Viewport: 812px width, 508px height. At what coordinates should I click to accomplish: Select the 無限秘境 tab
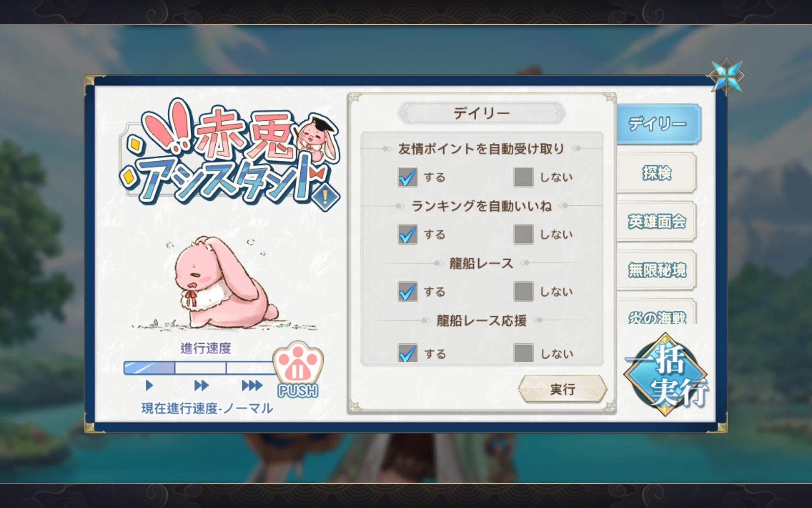point(656,270)
